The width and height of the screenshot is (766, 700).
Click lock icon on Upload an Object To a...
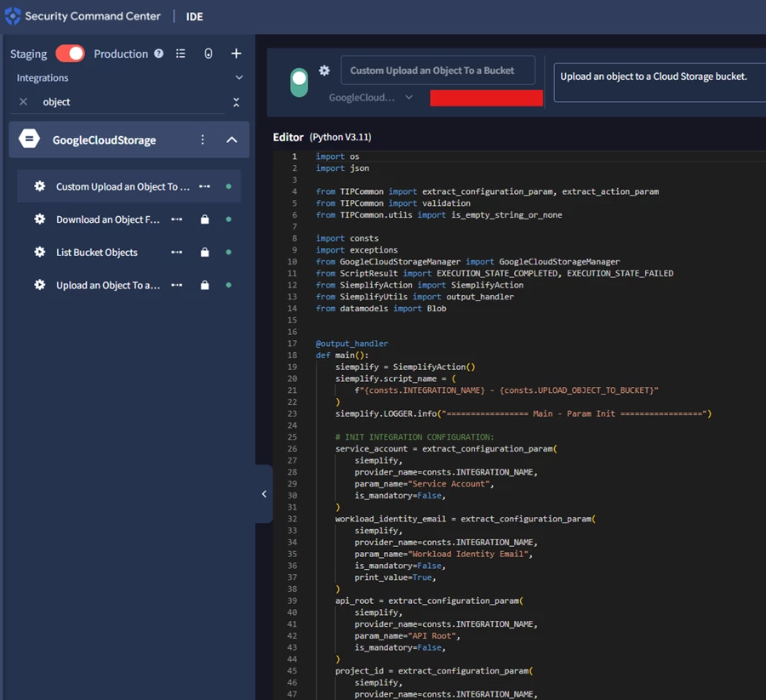(x=204, y=285)
